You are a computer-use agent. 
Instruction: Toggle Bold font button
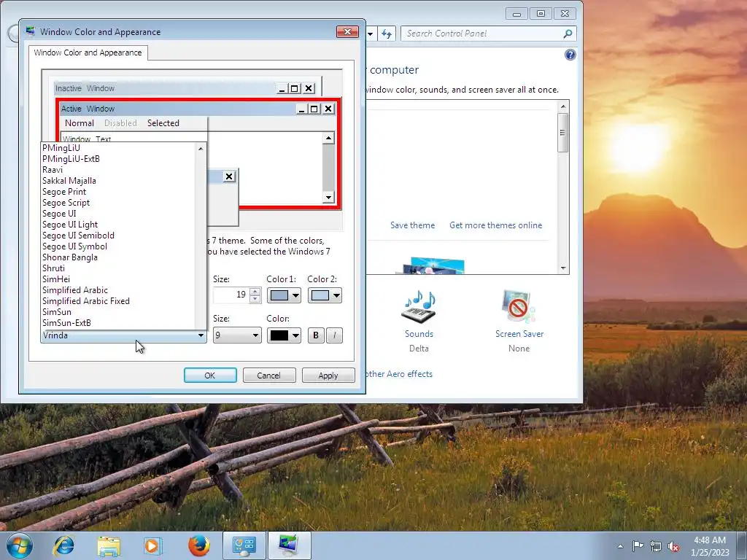point(315,335)
